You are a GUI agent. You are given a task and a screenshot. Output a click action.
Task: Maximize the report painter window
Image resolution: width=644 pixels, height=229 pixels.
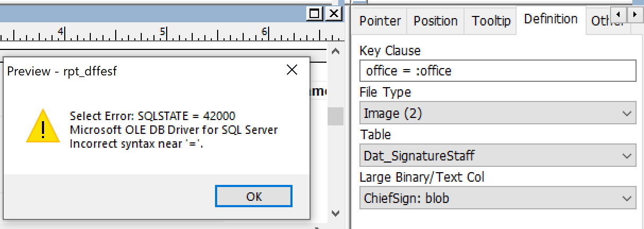click(315, 13)
